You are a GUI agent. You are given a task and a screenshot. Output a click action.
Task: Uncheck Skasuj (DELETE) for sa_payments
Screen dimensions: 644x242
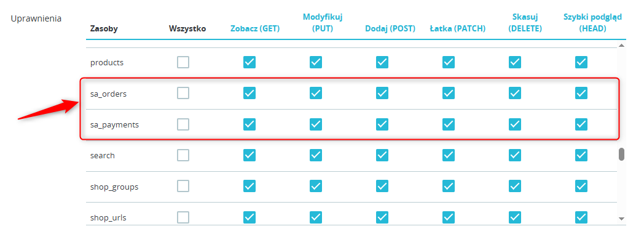(514, 124)
